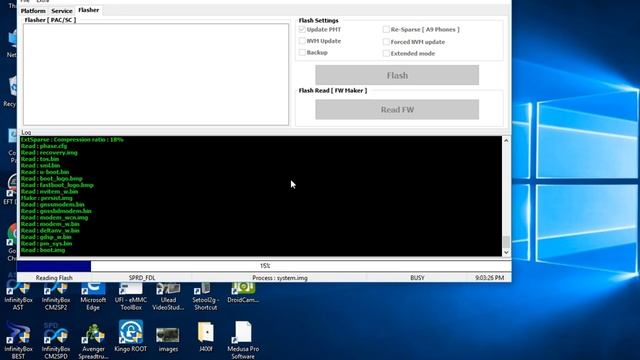This screenshot has height=360, width=640.
Task: Click log line 'Read : recovery.img'
Action: tap(49, 152)
